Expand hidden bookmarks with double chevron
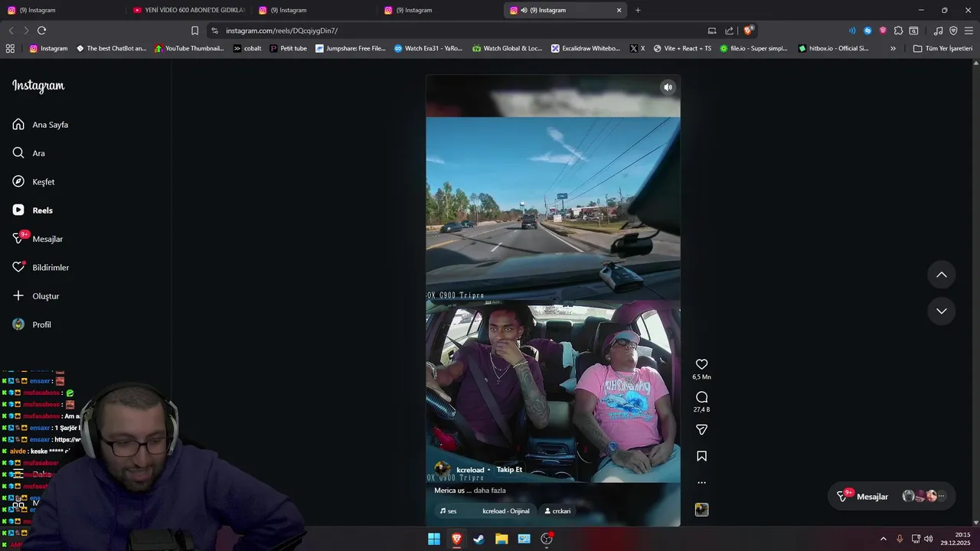980x551 pixels. tap(893, 48)
